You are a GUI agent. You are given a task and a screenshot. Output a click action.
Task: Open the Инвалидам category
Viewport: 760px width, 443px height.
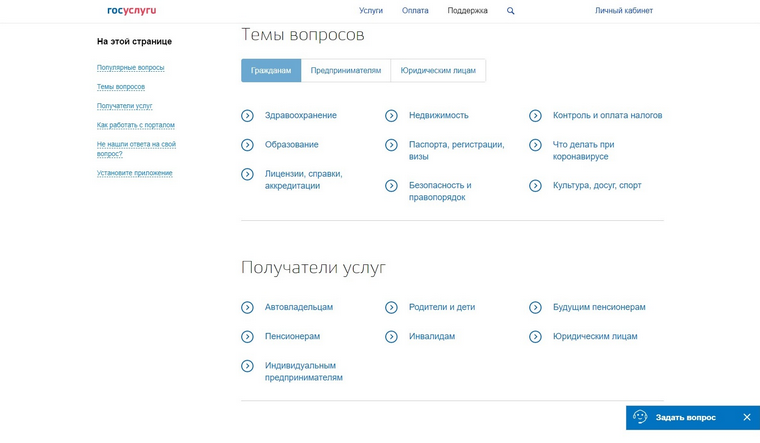(x=432, y=336)
